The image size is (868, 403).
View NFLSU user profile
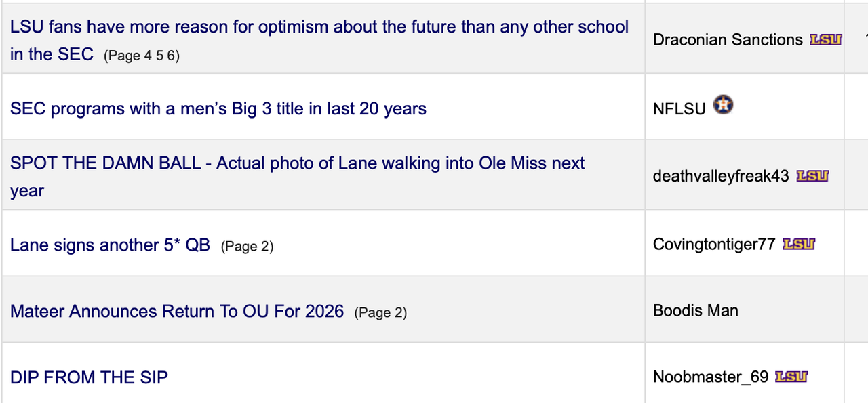click(x=679, y=108)
